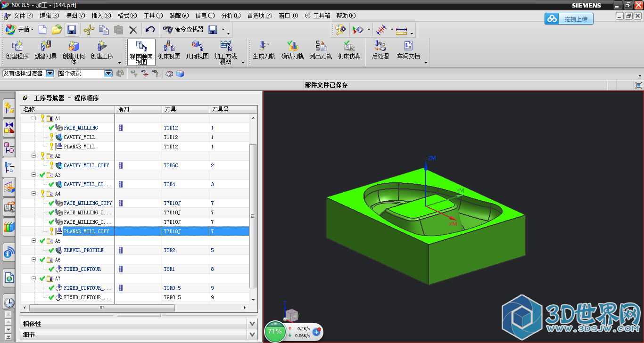Click the New file icon

point(42,30)
